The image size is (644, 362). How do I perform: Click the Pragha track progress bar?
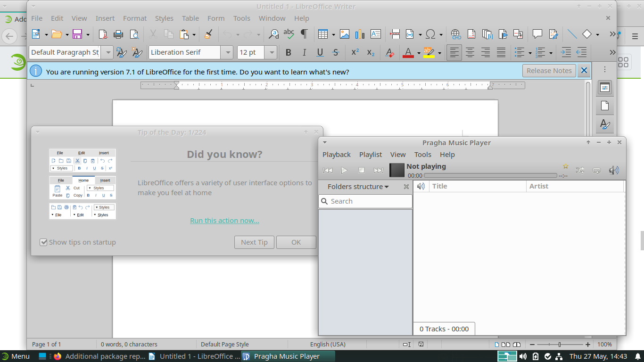click(490, 175)
